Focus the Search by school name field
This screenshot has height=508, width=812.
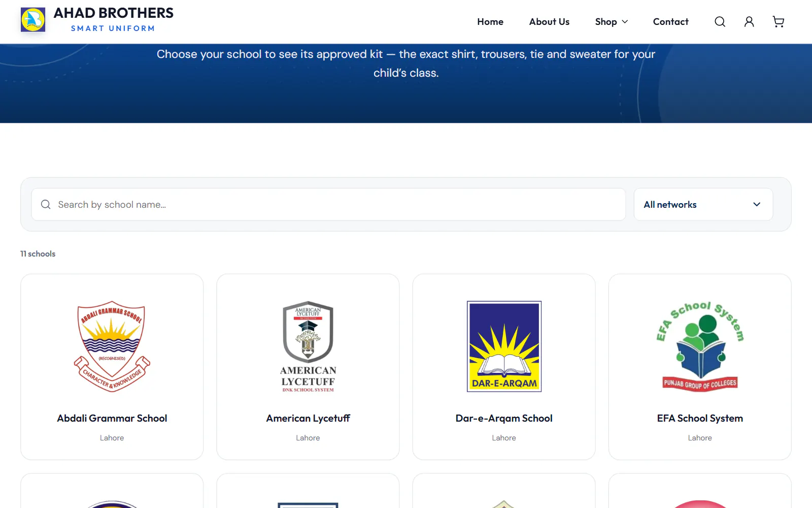coord(328,204)
